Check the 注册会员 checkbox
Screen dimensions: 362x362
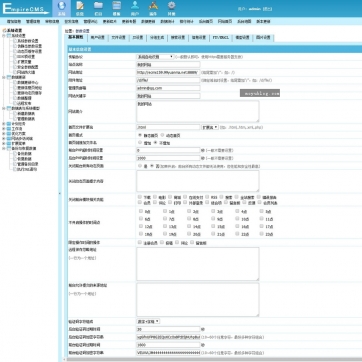(140, 243)
